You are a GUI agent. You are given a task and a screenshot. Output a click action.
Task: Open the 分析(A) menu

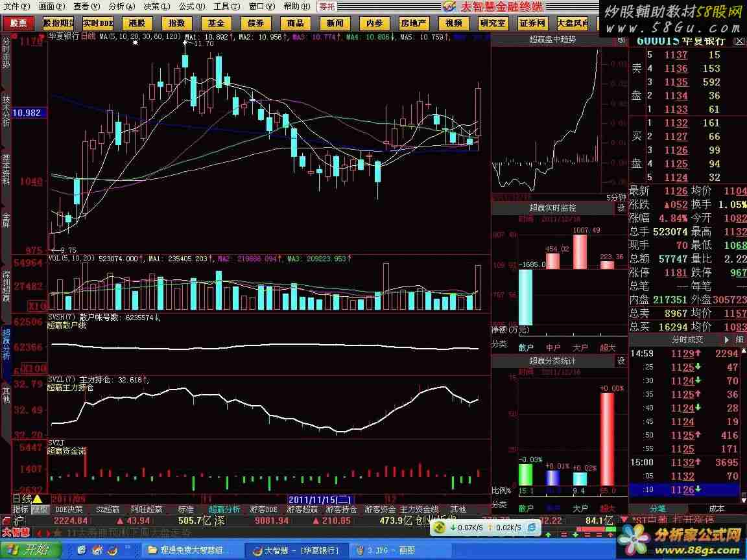click(x=121, y=6)
